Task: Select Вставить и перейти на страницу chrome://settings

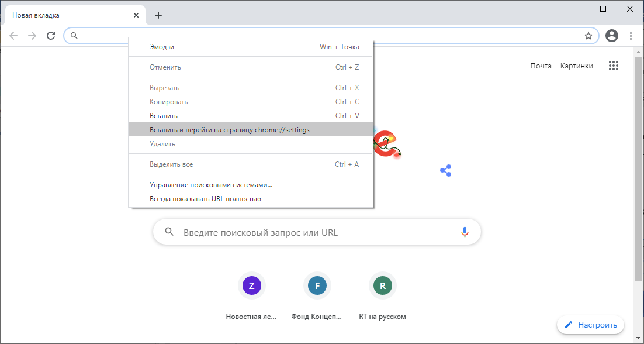Action: [x=229, y=130]
